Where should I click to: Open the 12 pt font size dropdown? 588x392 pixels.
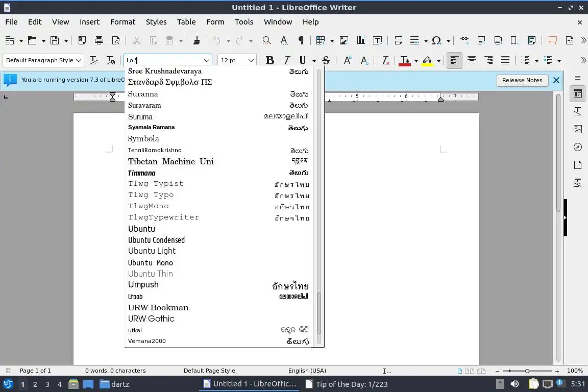(251, 60)
